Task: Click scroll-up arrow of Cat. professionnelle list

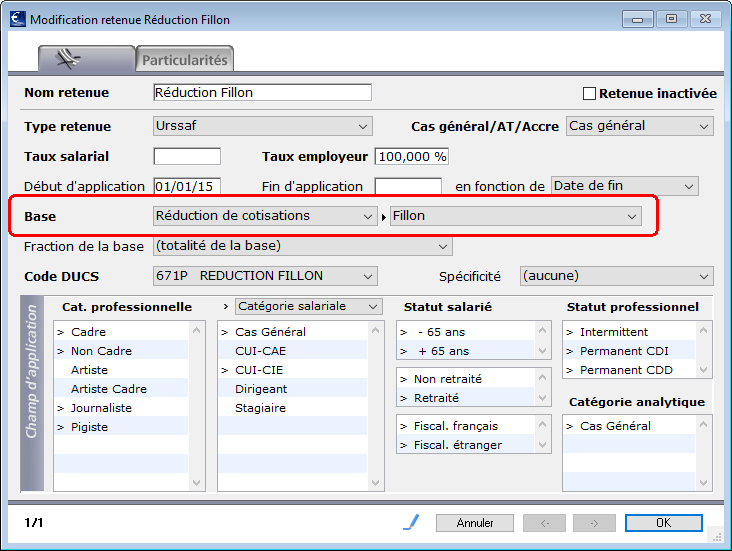Action: tap(197, 330)
